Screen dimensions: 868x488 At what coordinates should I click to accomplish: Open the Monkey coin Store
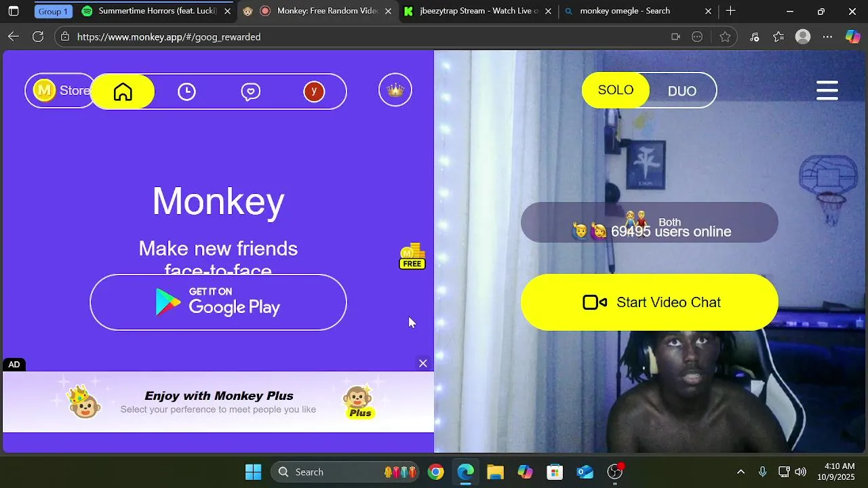[x=61, y=90]
